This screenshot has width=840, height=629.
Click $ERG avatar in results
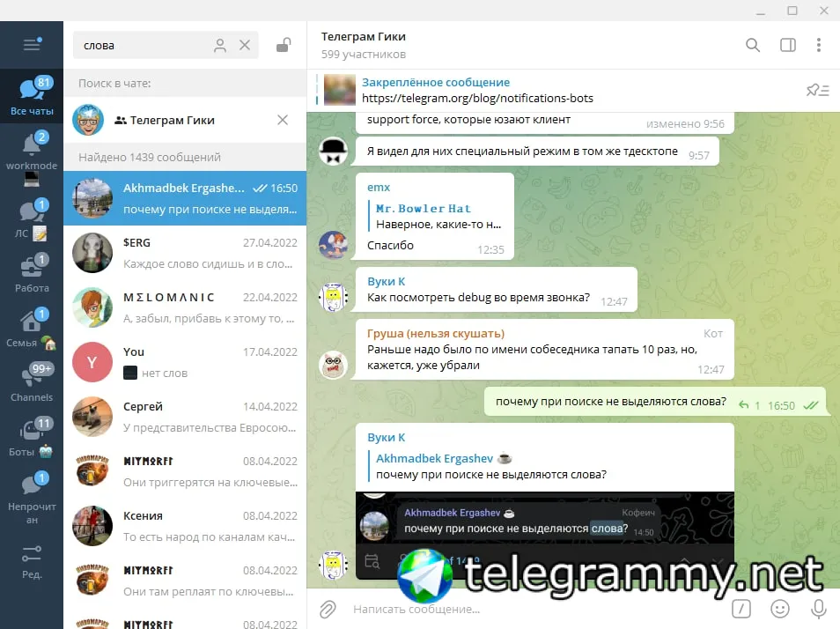[x=92, y=253]
